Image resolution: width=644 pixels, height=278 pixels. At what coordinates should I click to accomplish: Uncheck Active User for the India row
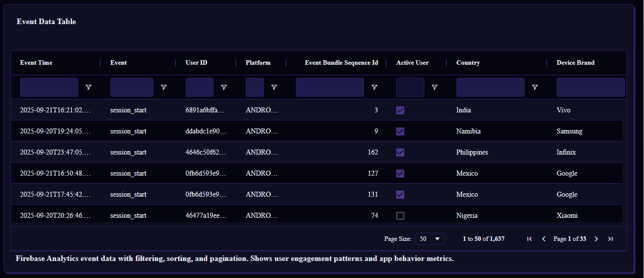[400, 110]
